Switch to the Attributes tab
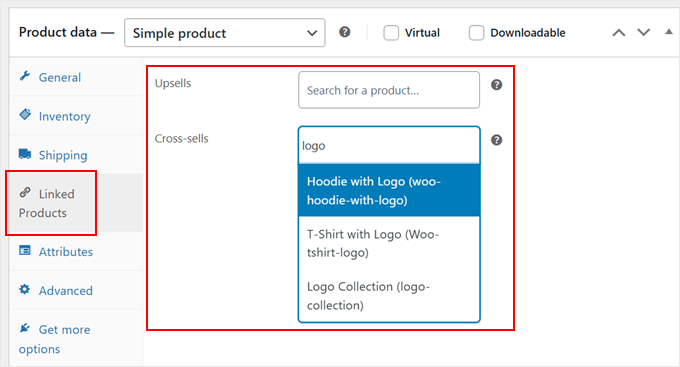The height and width of the screenshot is (367, 680). (x=76, y=252)
